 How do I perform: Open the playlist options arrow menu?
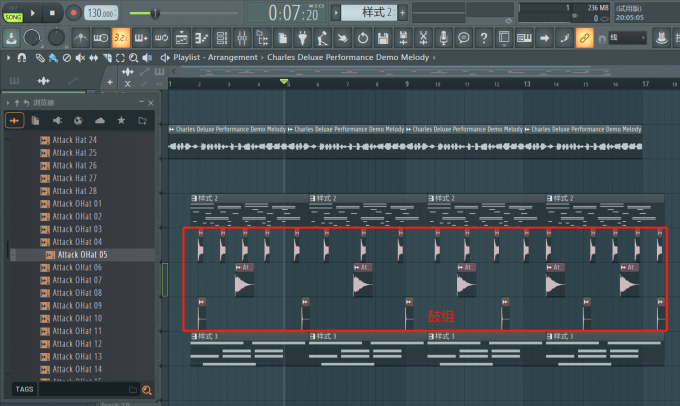click(x=8, y=57)
